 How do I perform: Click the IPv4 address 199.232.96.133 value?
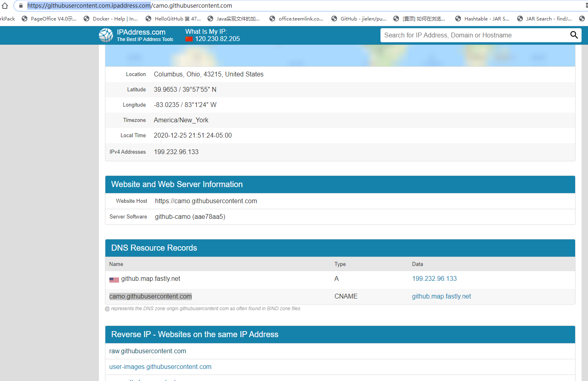(176, 152)
